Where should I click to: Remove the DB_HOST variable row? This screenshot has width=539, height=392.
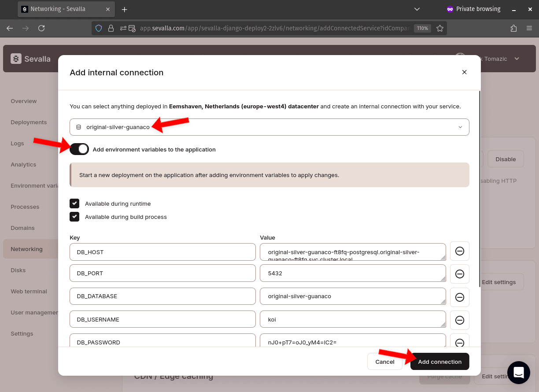(459, 251)
